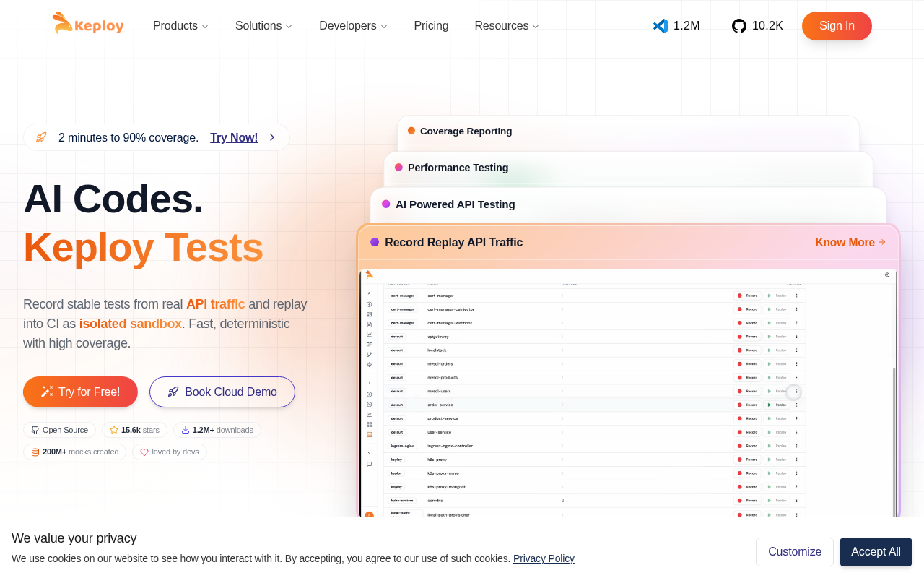This screenshot has height=578, width=924.
Task: Click the orange highlighted sidebar icon in the dashboard
Action: pos(369,434)
